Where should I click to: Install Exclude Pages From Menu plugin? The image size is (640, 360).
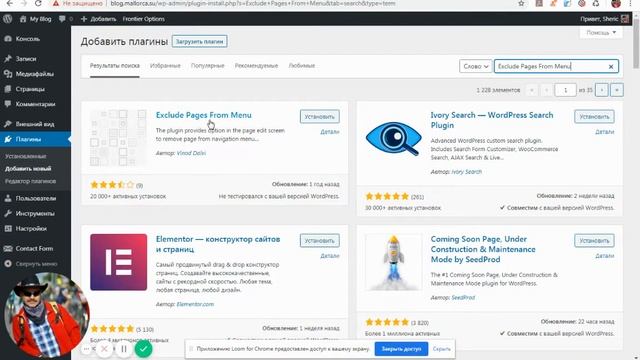pyautogui.click(x=320, y=116)
